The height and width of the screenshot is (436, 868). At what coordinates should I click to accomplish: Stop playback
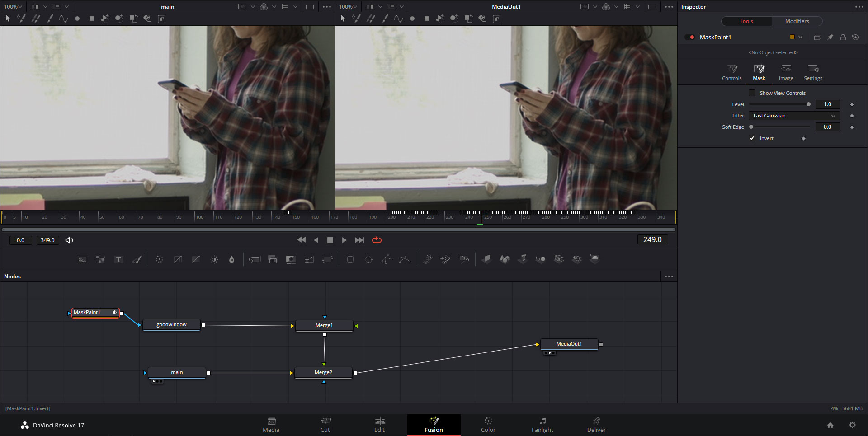click(330, 240)
